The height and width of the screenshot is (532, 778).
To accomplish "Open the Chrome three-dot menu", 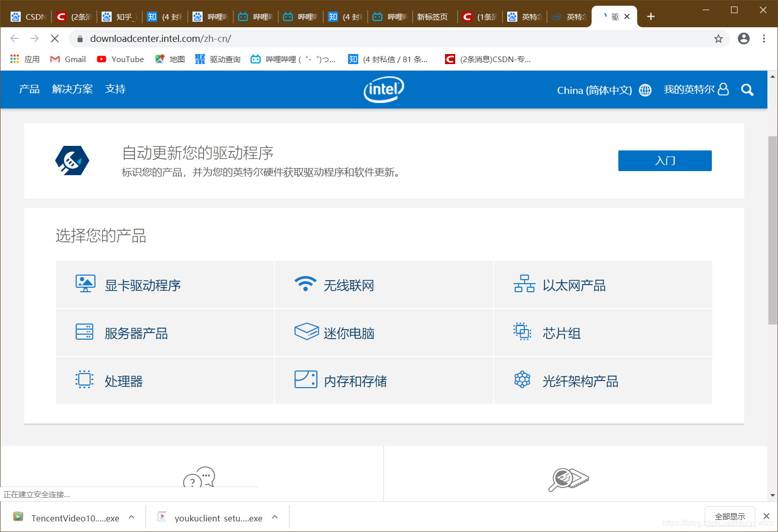I will pyautogui.click(x=764, y=38).
